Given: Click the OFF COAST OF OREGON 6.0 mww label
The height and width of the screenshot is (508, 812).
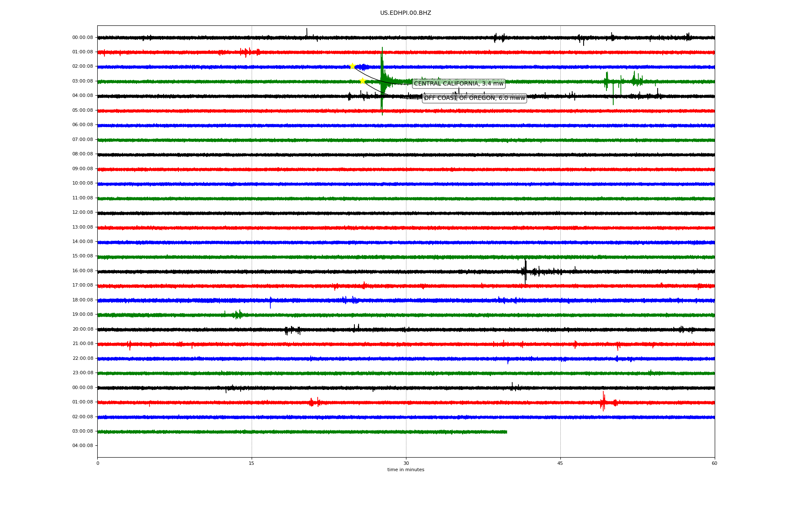Looking at the screenshot, I should (x=474, y=98).
